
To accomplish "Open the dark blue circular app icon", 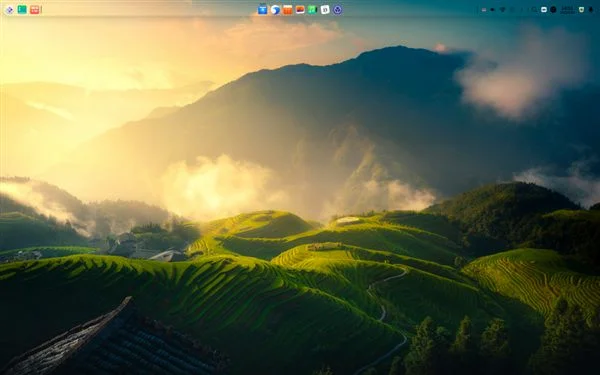I will pyautogui.click(x=338, y=10).
